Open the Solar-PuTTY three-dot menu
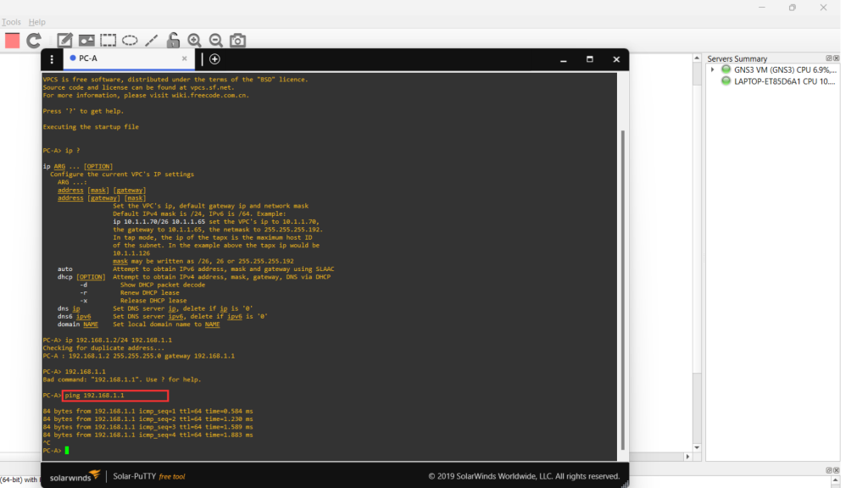 click(53, 59)
